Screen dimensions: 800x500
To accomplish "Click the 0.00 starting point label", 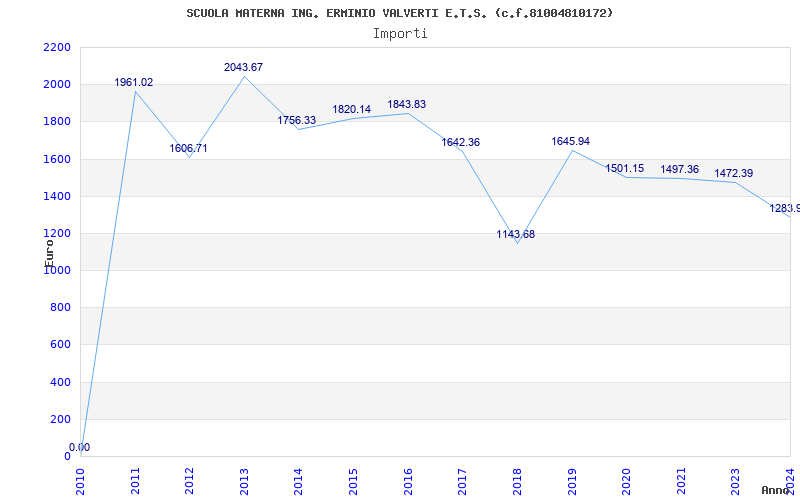I will 80,447.
